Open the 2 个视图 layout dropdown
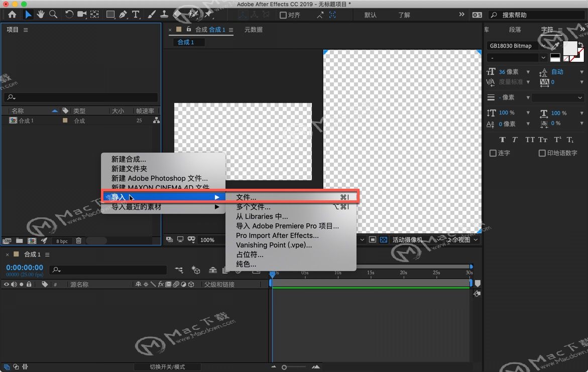 tap(462, 239)
